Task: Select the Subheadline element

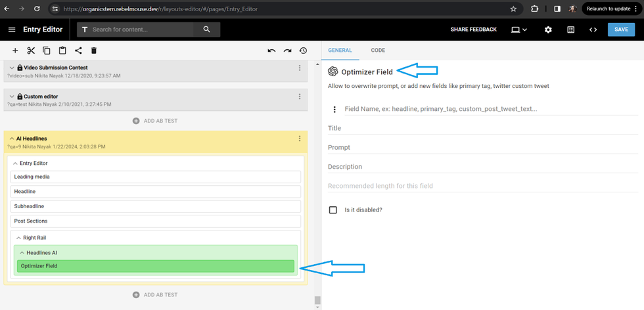Action: pyautogui.click(x=155, y=206)
